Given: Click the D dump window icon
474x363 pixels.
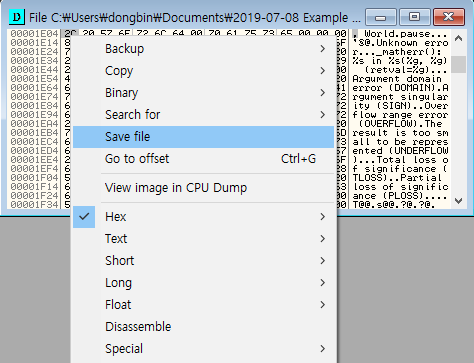Looking at the screenshot, I should pyautogui.click(x=17, y=17).
